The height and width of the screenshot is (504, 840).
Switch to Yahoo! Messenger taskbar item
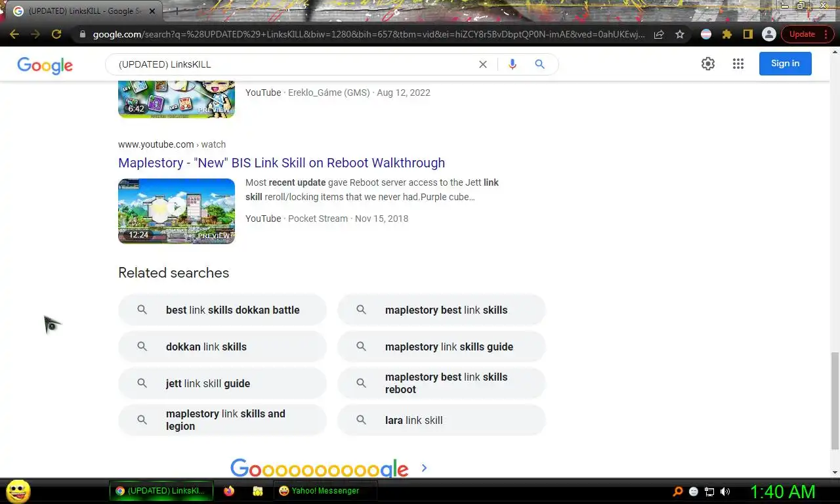pyautogui.click(x=325, y=491)
